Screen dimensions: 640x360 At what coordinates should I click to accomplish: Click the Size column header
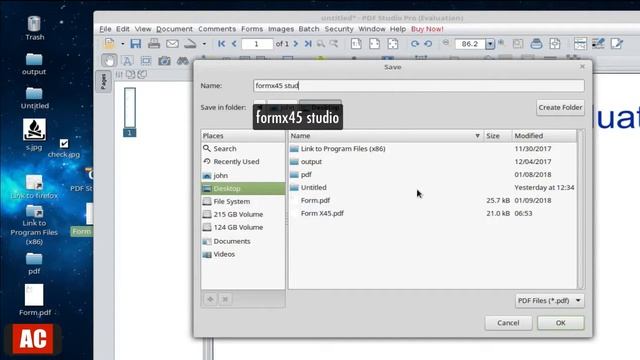(x=498, y=136)
